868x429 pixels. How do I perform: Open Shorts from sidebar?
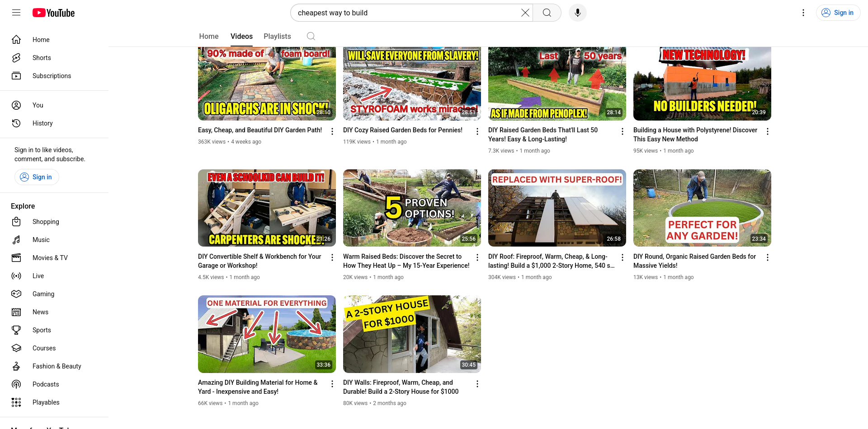click(x=54, y=58)
